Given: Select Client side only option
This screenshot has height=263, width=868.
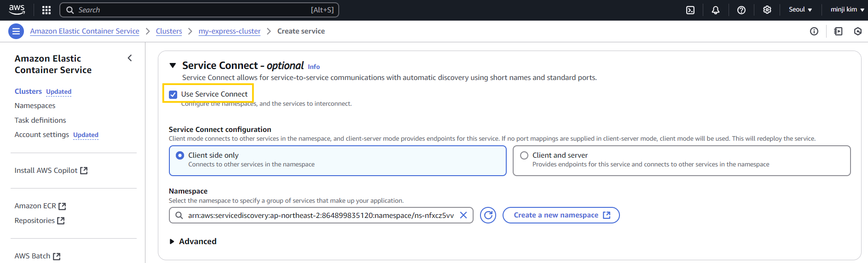Looking at the screenshot, I should [180, 155].
